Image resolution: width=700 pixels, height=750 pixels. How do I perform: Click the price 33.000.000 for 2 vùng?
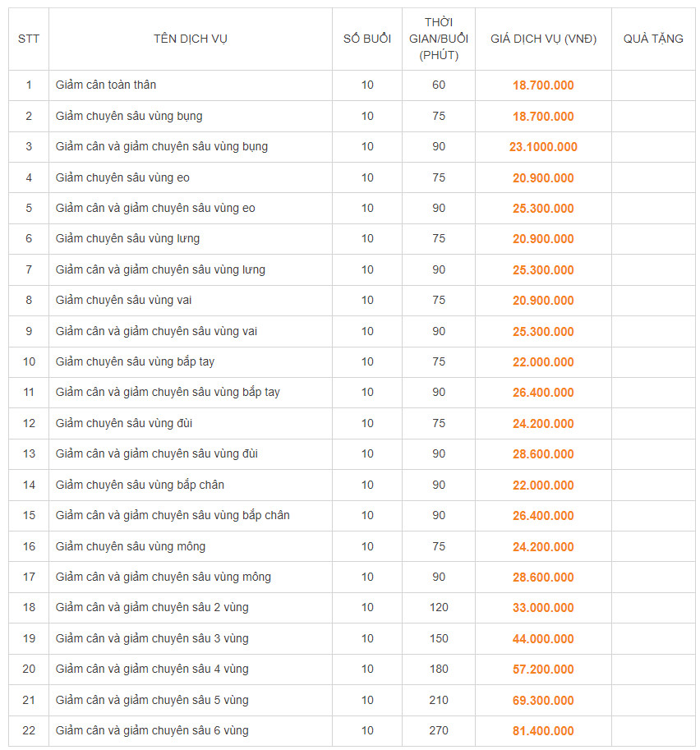543,607
